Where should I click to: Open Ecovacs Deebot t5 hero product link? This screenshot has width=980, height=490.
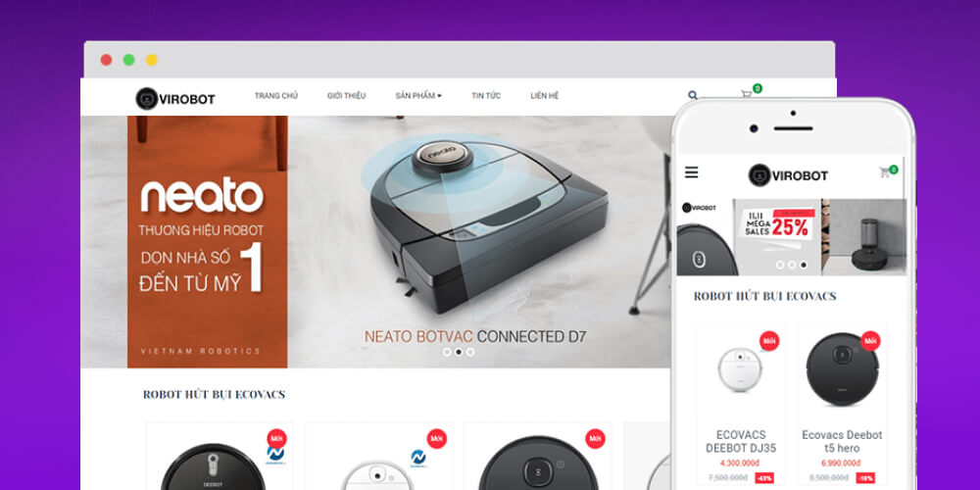point(842,441)
